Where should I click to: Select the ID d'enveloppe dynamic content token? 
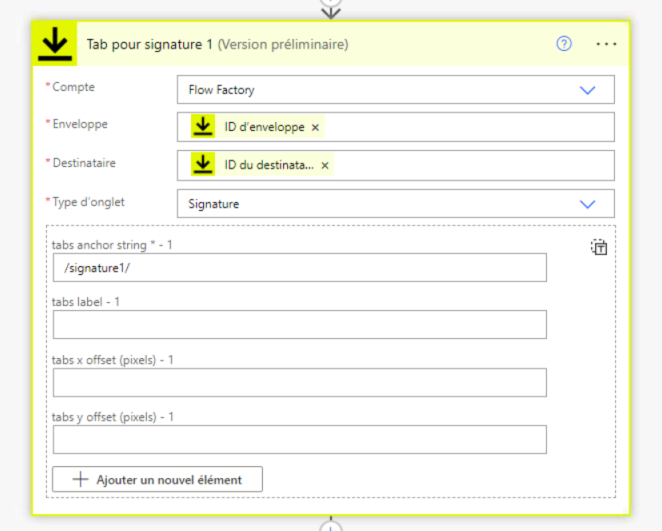(x=264, y=128)
